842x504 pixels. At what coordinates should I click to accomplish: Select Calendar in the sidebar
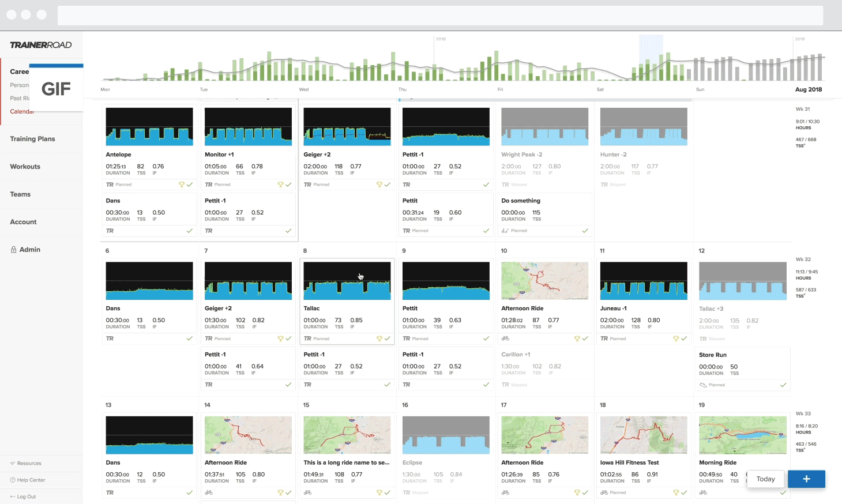coord(22,111)
